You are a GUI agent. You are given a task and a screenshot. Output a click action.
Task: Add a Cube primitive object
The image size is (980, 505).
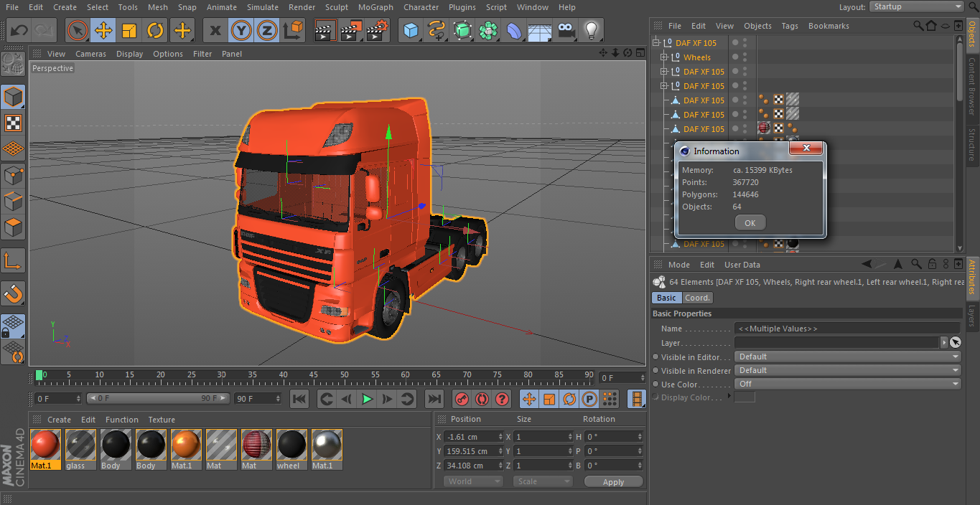coord(411,30)
